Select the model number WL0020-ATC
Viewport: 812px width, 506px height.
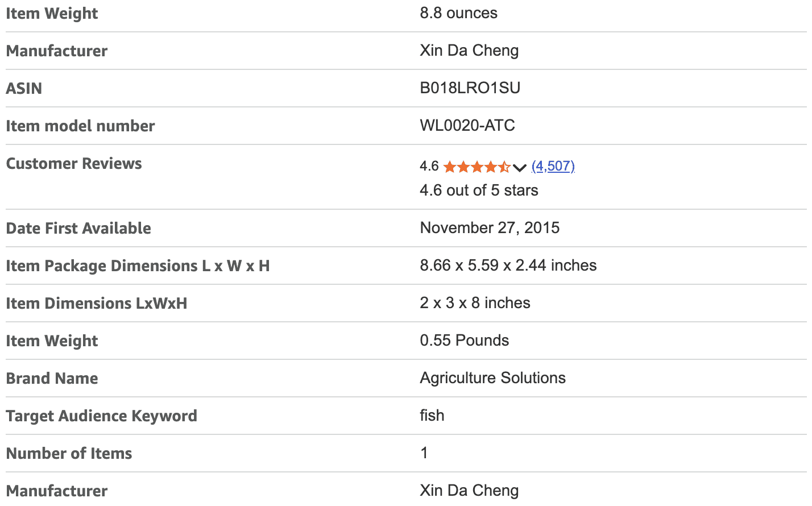click(467, 126)
